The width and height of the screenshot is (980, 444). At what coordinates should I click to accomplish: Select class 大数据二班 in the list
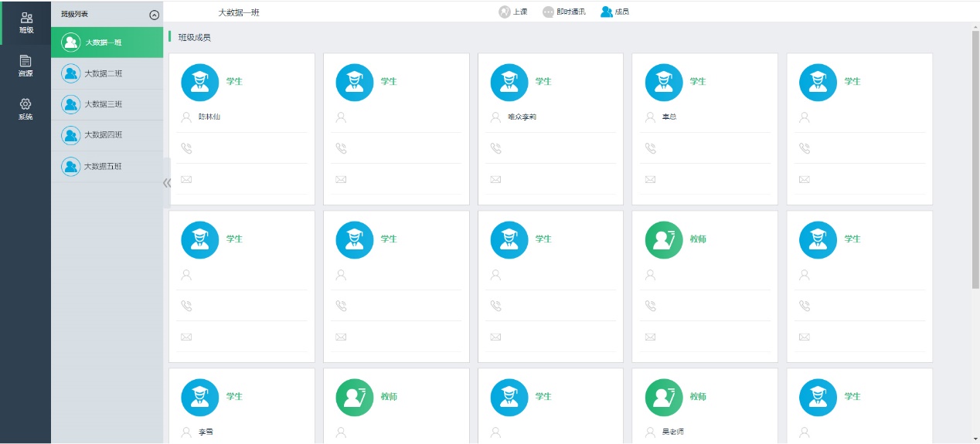click(107, 73)
